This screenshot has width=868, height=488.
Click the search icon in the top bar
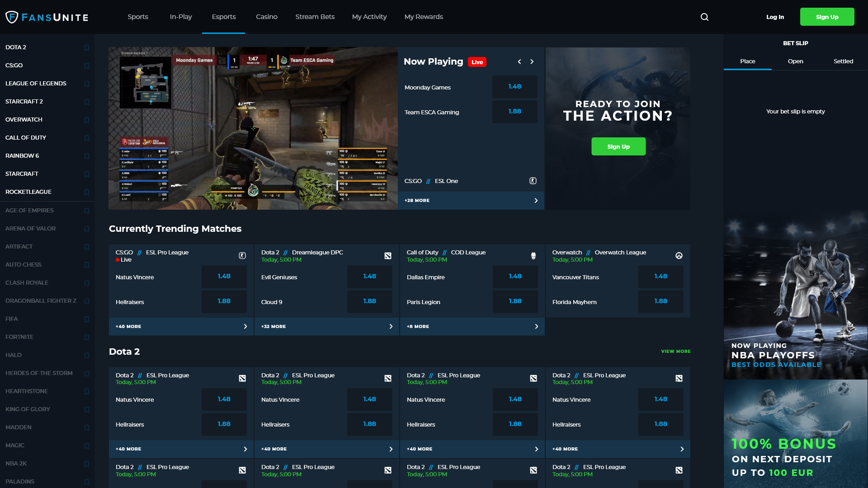704,17
